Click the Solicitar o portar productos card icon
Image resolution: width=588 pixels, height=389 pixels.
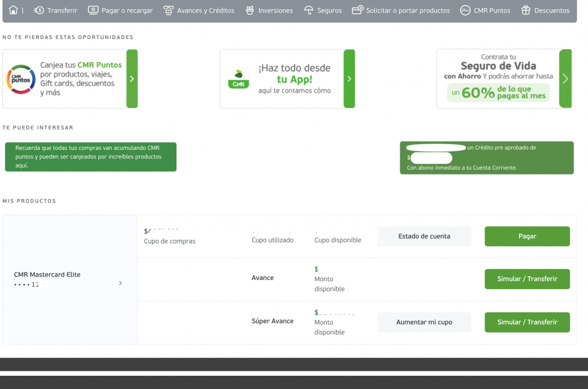coord(358,10)
